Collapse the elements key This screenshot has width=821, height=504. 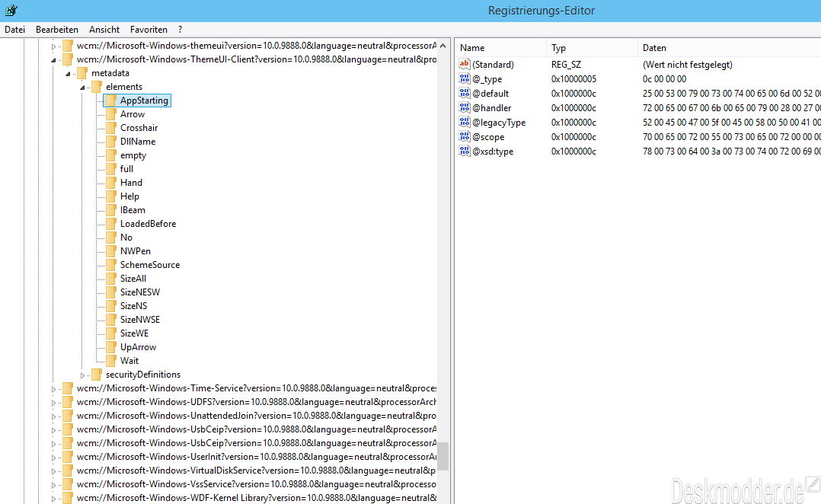pos(83,88)
